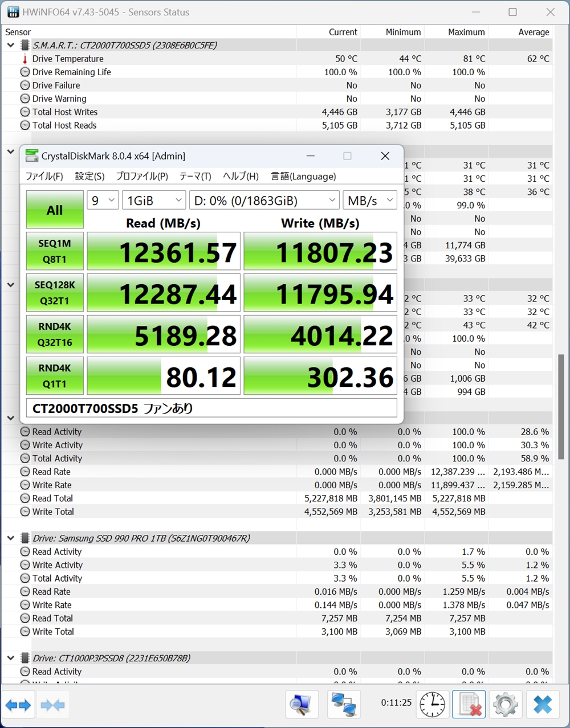Open the ヘルプ(H) menu
Image resolution: width=570 pixels, height=728 pixels.
pyautogui.click(x=241, y=176)
